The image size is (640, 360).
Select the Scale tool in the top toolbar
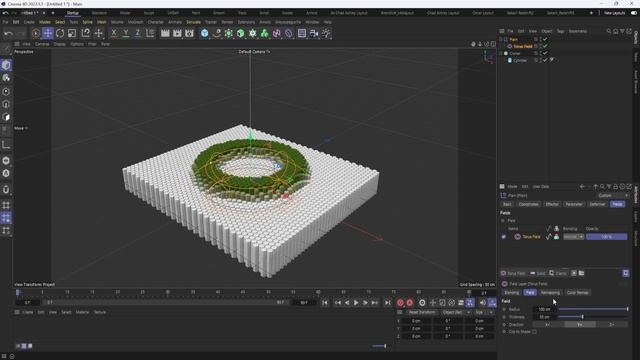pyautogui.click(x=72, y=33)
